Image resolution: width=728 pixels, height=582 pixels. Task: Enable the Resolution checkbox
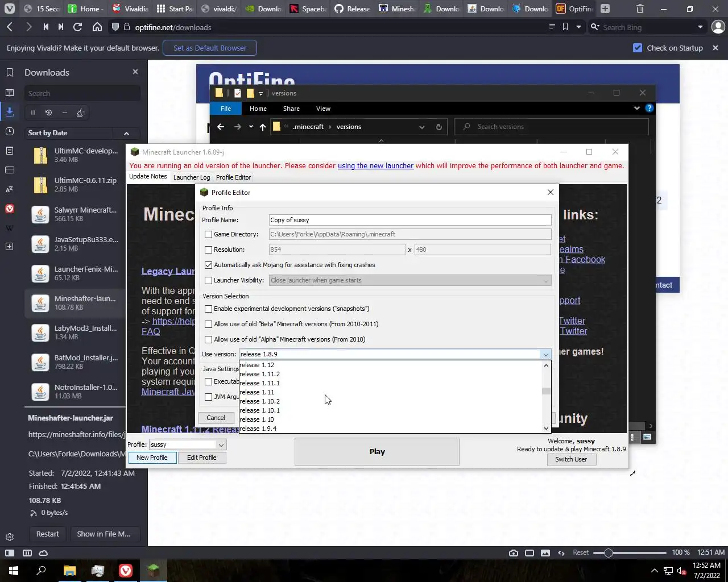(208, 250)
